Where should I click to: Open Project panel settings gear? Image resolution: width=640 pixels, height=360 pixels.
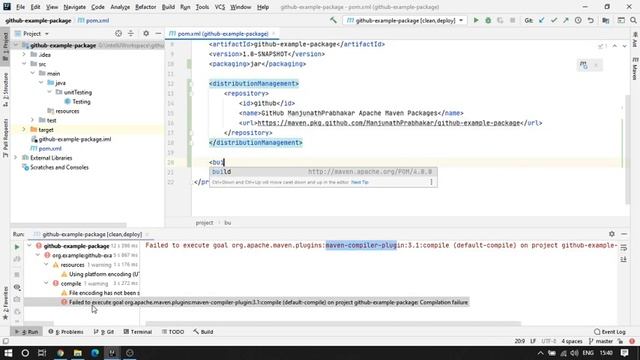click(x=146, y=33)
